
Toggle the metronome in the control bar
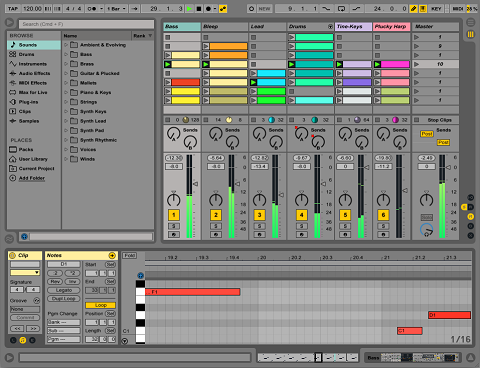click(x=92, y=9)
